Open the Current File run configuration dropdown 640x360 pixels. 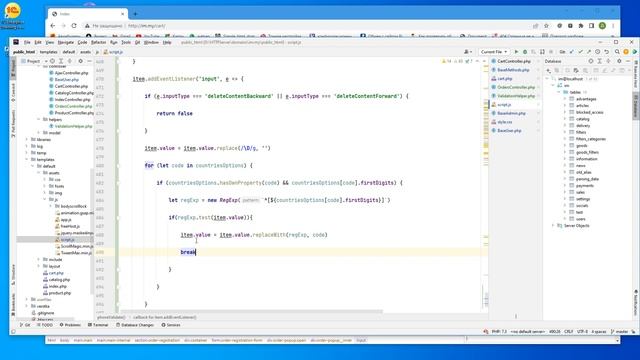click(493, 52)
